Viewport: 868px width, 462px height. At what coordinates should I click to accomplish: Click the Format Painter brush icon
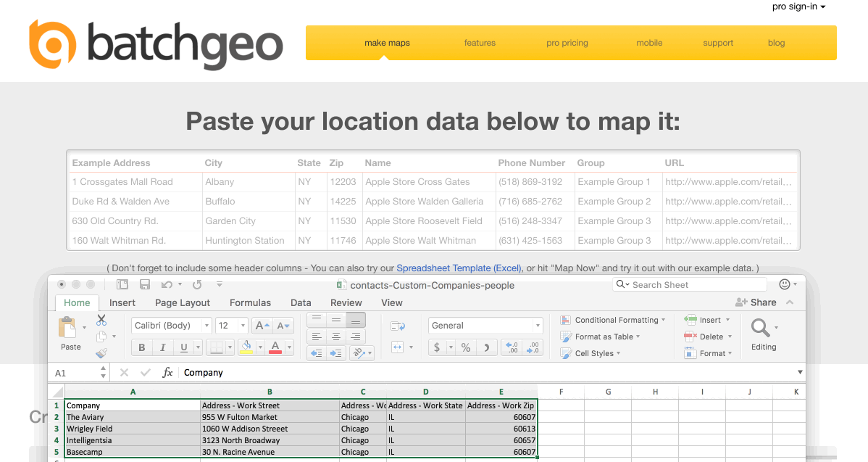click(101, 353)
